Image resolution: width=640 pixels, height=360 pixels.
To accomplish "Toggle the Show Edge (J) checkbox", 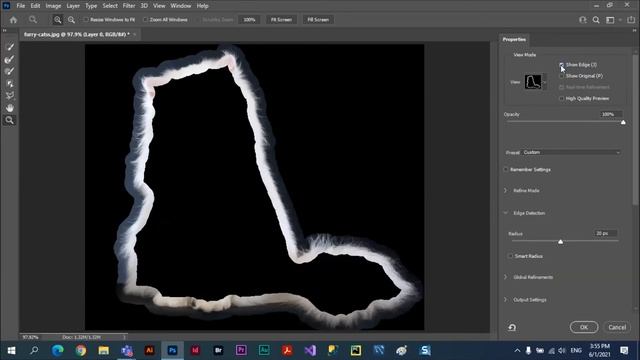I will coord(562,65).
